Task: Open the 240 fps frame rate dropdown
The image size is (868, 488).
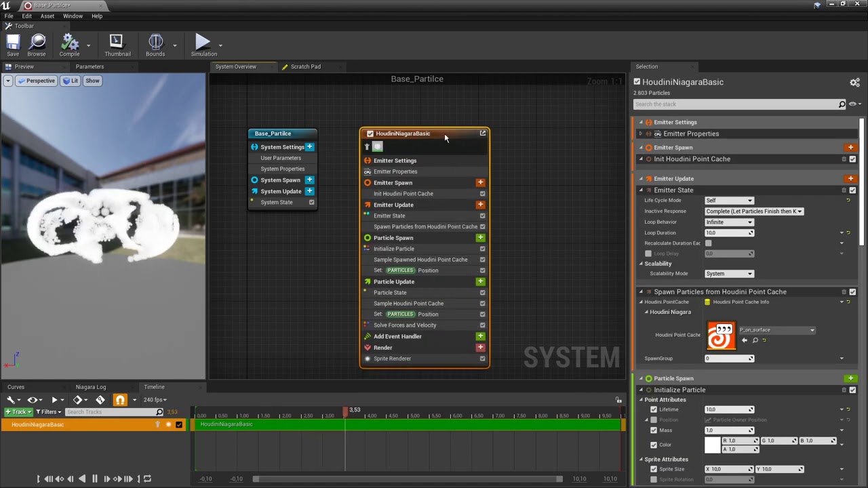Action: click(155, 400)
